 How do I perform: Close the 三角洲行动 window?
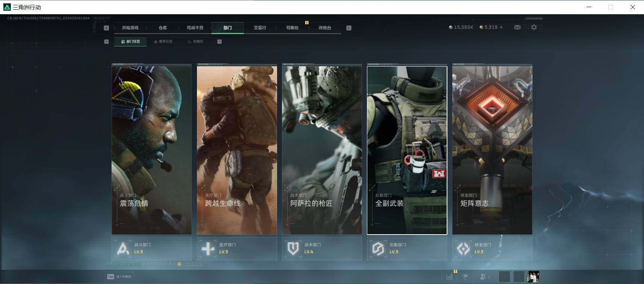click(633, 7)
